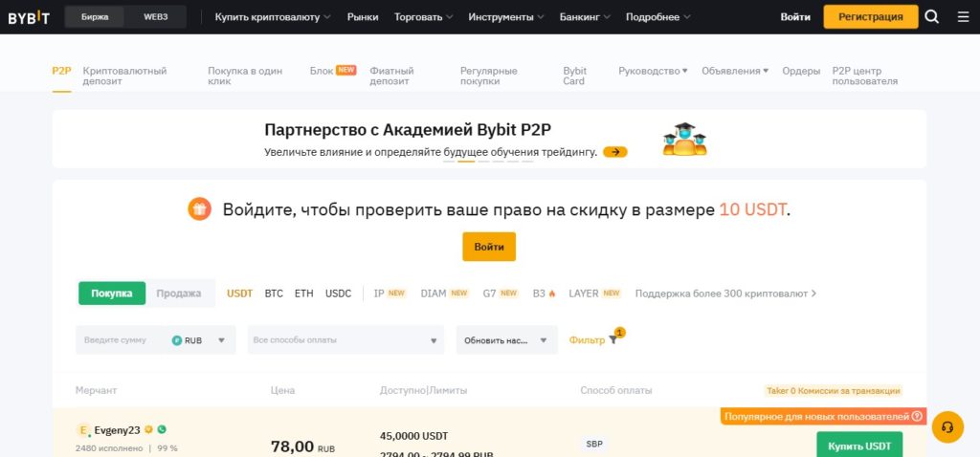This screenshot has width=980, height=457.
Task: Click the Taker 0 Комиссии за транзакции label
Action: click(x=833, y=391)
